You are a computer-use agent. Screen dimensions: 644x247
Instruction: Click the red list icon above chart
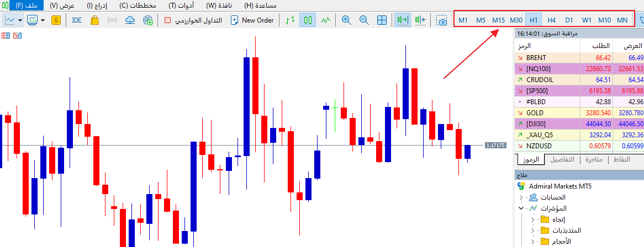[x=6, y=36]
